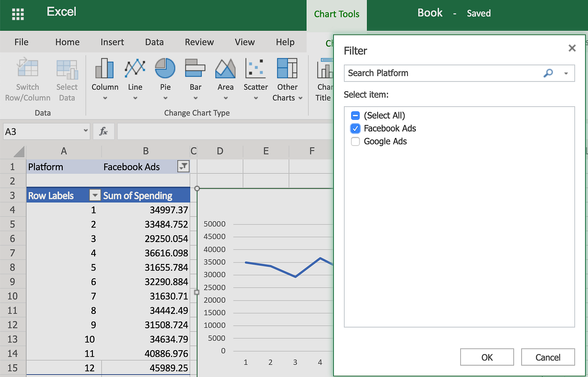This screenshot has width=588, height=377.
Task: Choose the Area chart type icon
Action: (226, 68)
